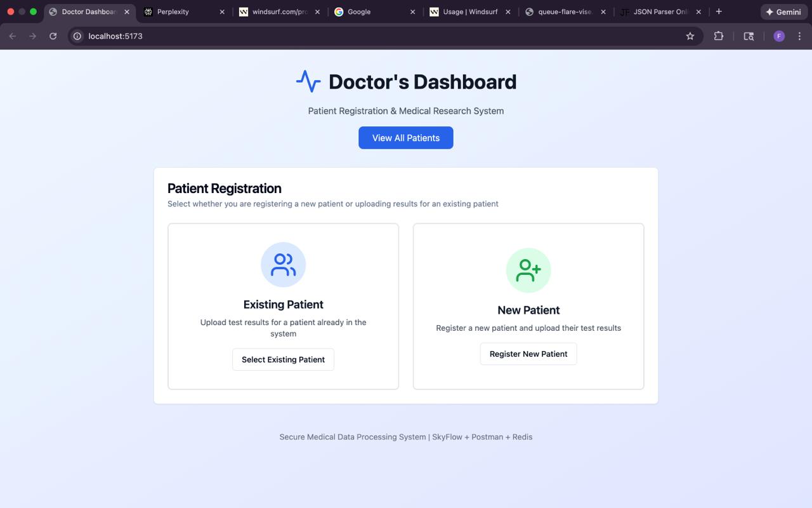The height and width of the screenshot is (508, 812).
Task: Click the heartbeat pulse logo icon
Action: [308, 81]
